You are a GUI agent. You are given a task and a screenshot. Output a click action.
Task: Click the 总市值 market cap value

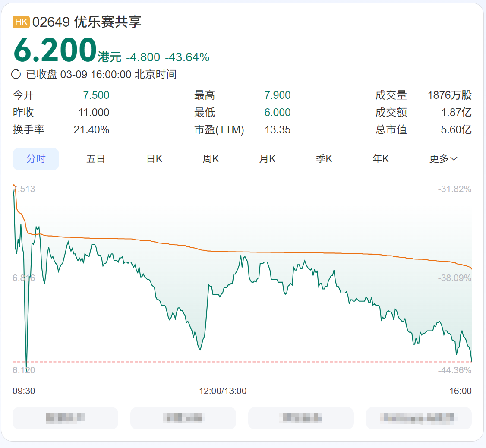click(456, 129)
